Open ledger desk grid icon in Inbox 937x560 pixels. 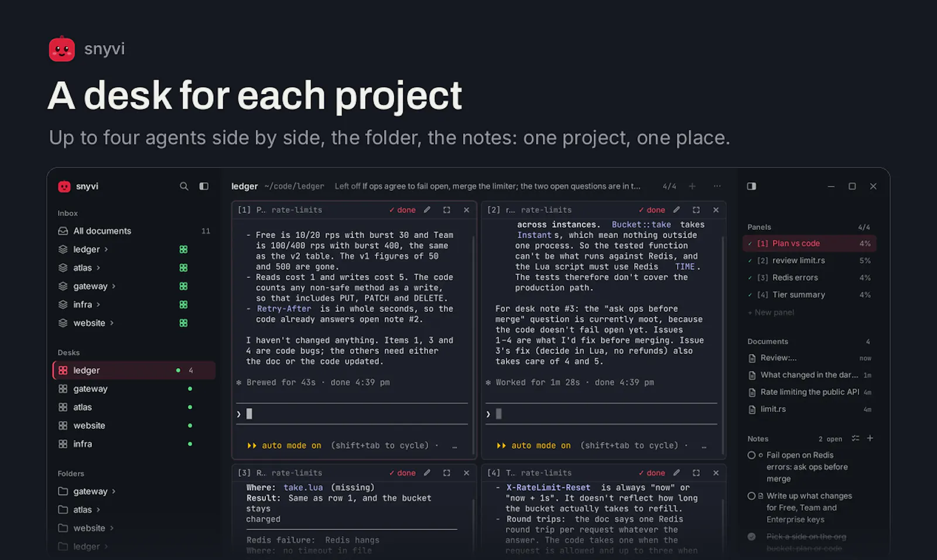click(x=183, y=249)
